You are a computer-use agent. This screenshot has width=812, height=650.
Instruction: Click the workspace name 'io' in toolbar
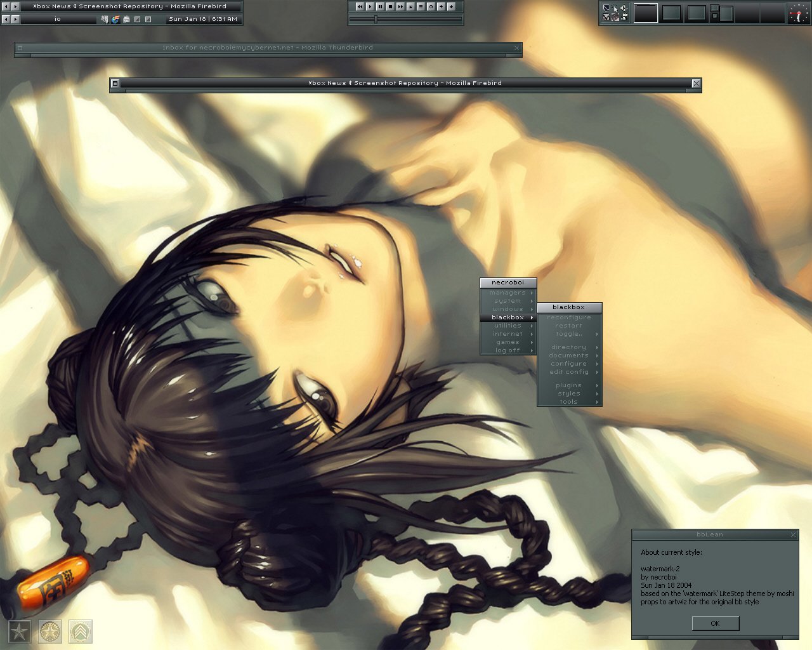(58, 19)
